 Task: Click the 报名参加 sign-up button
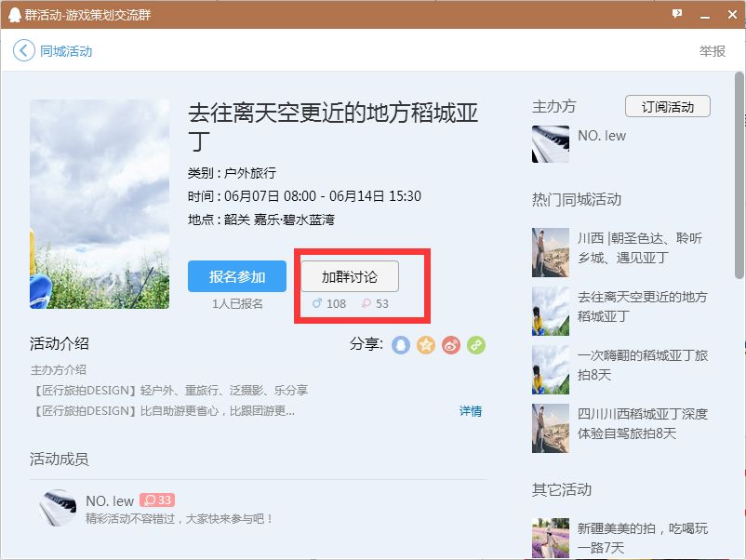pos(236,276)
